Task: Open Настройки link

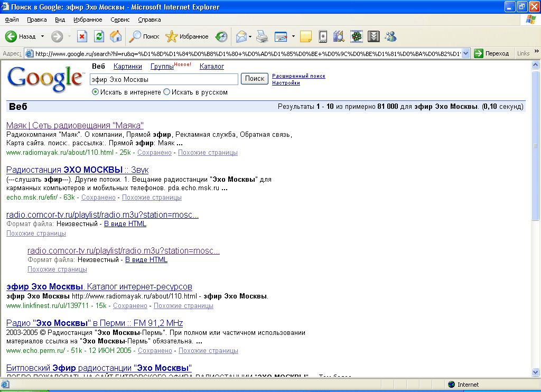Action: (286, 83)
